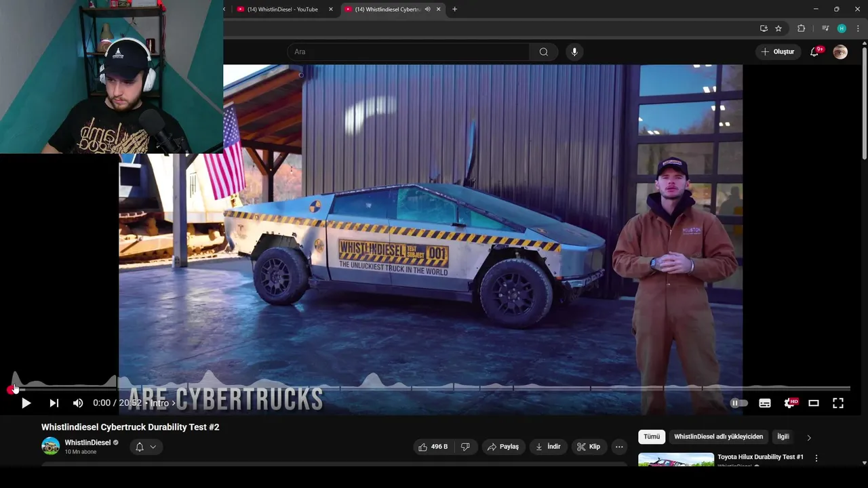Image resolution: width=868 pixels, height=488 pixels.
Task: Open Chrome extensions puzzle icon
Action: coord(802,28)
